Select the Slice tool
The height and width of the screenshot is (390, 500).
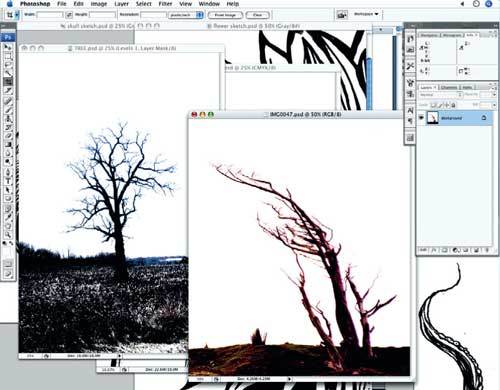click(x=8, y=90)
